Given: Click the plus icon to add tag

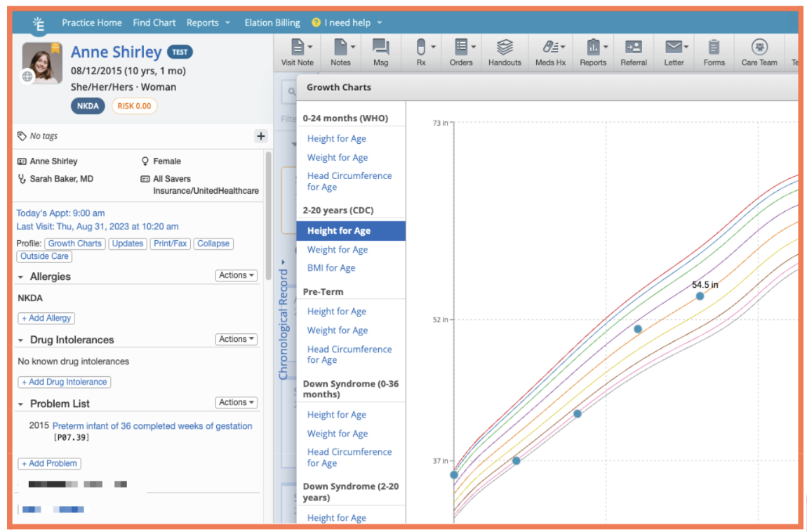Looking at the screenshot, I should coord(260,136).
